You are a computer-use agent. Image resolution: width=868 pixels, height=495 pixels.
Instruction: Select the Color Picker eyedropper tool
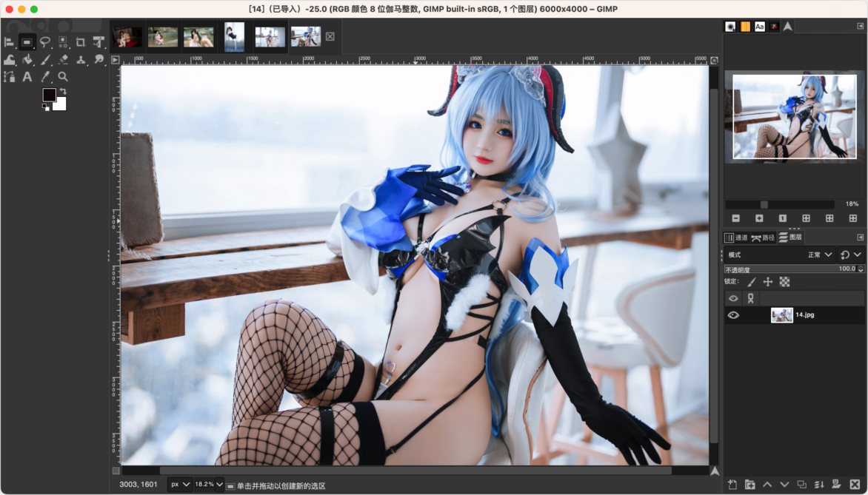(x=45, y=77)
